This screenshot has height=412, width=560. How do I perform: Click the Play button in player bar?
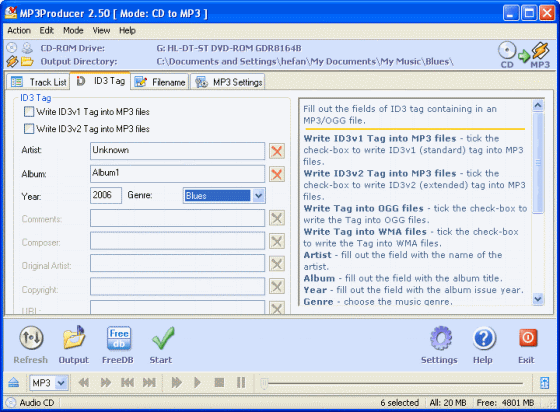(x=197, y=383)
